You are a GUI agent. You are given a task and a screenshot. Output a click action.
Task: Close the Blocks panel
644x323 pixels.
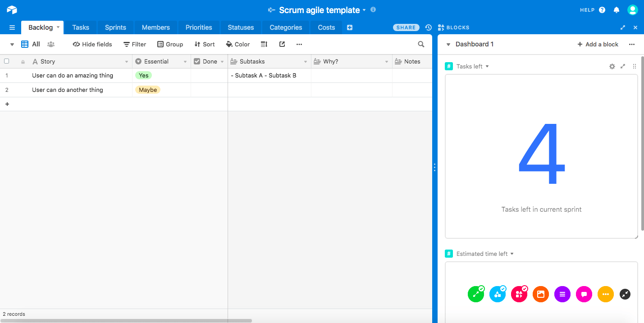tap(635, 27)
